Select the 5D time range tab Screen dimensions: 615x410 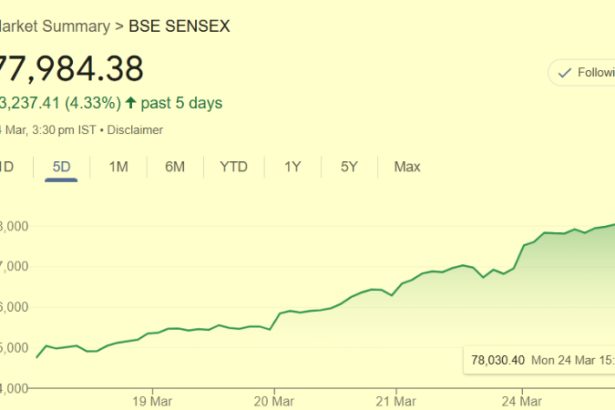point(61,167)
